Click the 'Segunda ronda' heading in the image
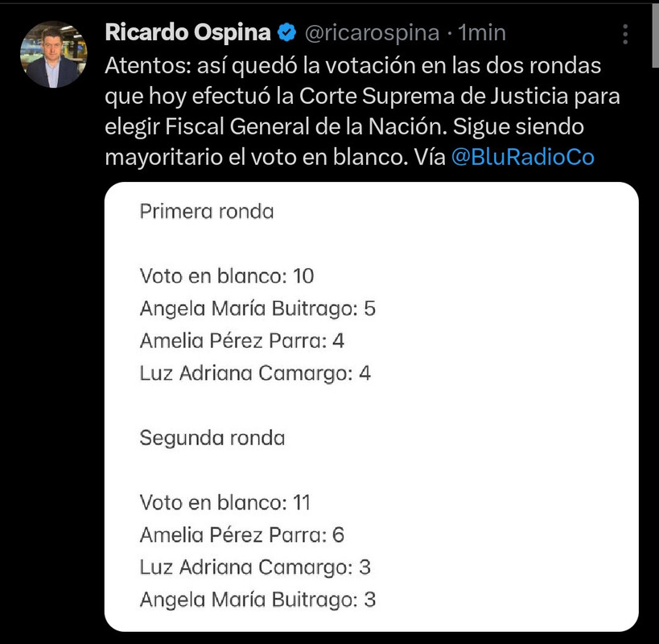 [212, 438]
